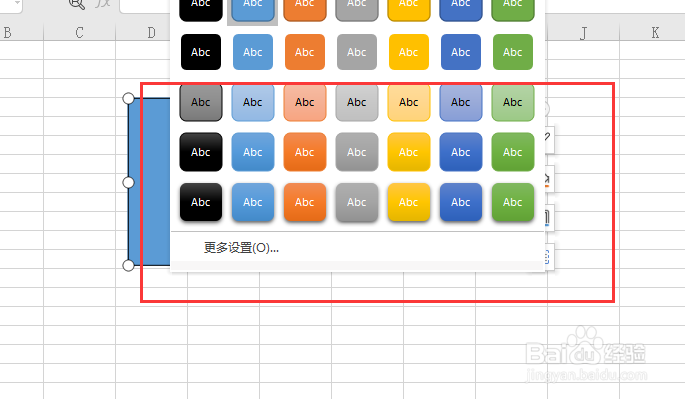Pick the shadowed green Abc style in the bottom row
Screen dimensions: 685x399
(512, 202)
